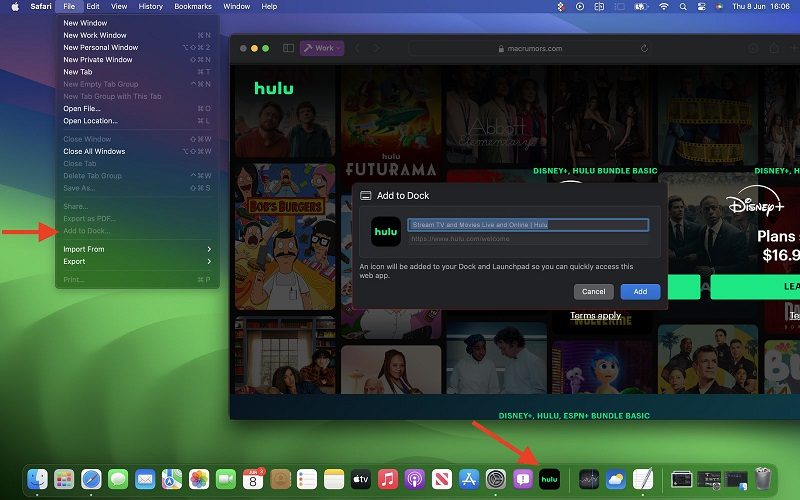
Task: Click the web app name text field
Action: tap(528, 225)
